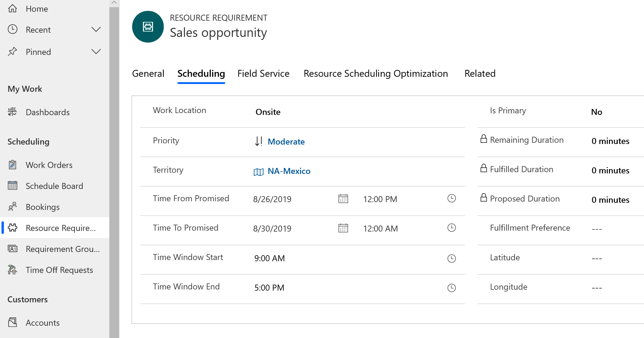Click the Resource Requirement app icon
Viewport: 644px width, 338px height.
(x=12, y=228)
